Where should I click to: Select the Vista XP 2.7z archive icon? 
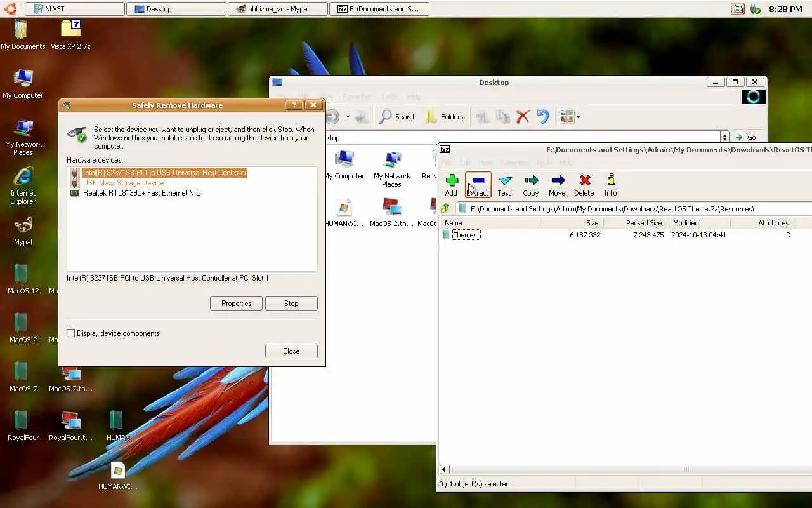click(x=70, y=34)
